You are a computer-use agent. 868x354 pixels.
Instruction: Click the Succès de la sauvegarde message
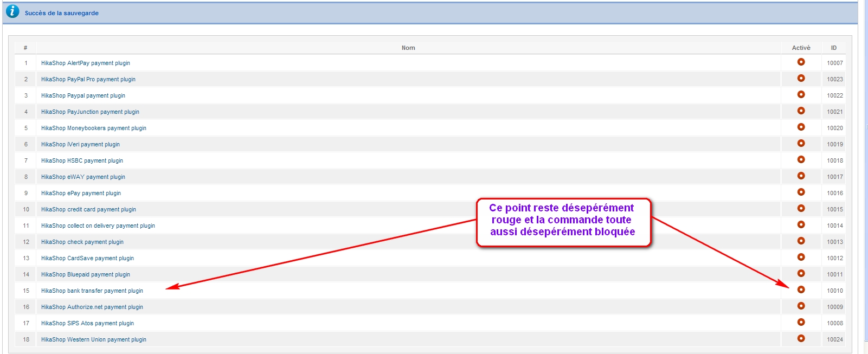click(x=62, y=13)
